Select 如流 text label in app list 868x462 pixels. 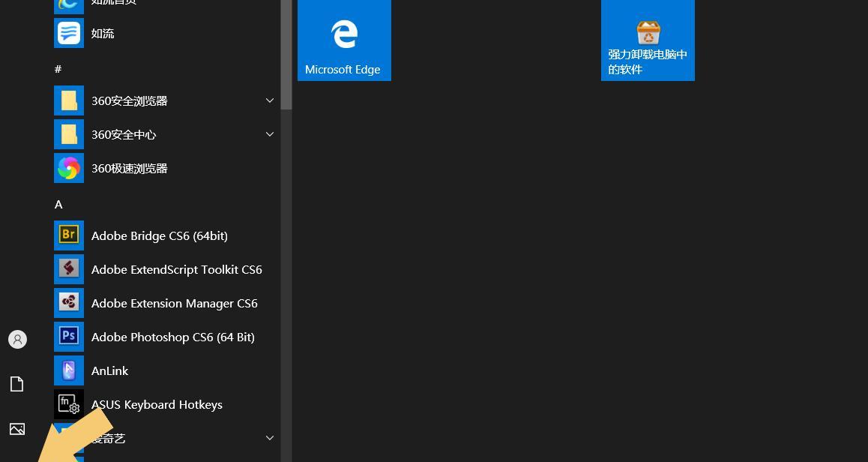coord(103,33)
